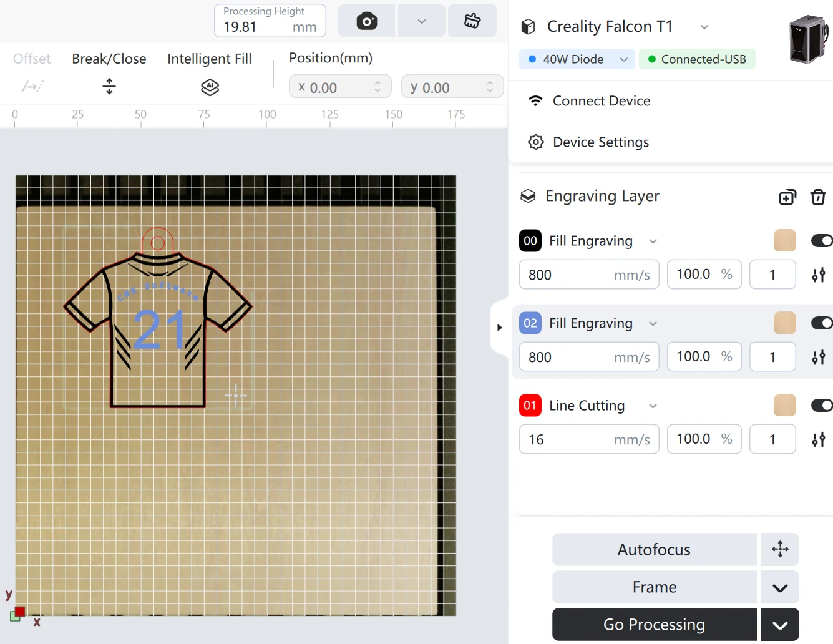This screenshot has width=833, height=644.
Task: Toggle layer 02 Fill Engraving switch
Action: click(822, 323)
